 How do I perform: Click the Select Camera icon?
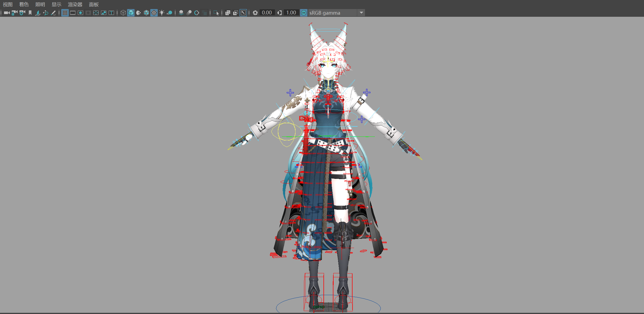(7, 13)
